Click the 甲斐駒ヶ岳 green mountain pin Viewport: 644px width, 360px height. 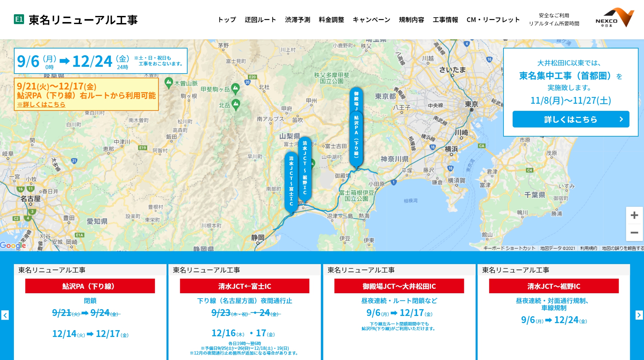235,89
